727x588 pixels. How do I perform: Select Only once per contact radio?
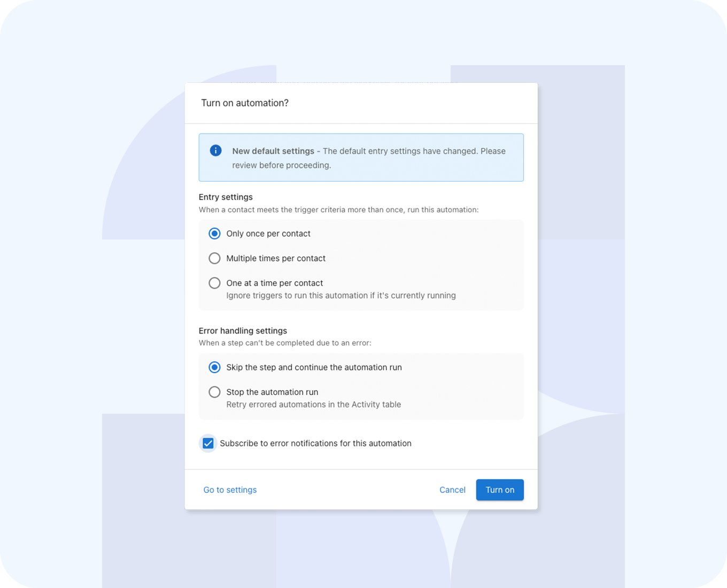click(x=214, y=234)
